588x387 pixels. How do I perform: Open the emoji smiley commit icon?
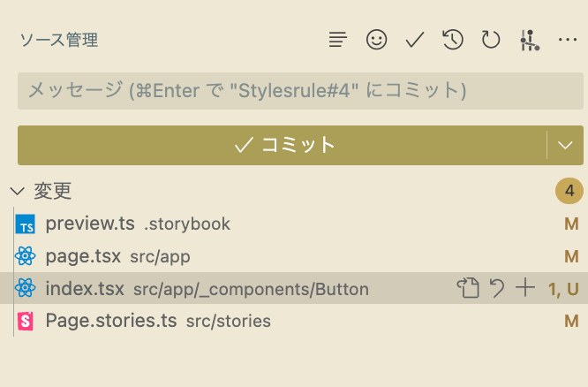376,40
